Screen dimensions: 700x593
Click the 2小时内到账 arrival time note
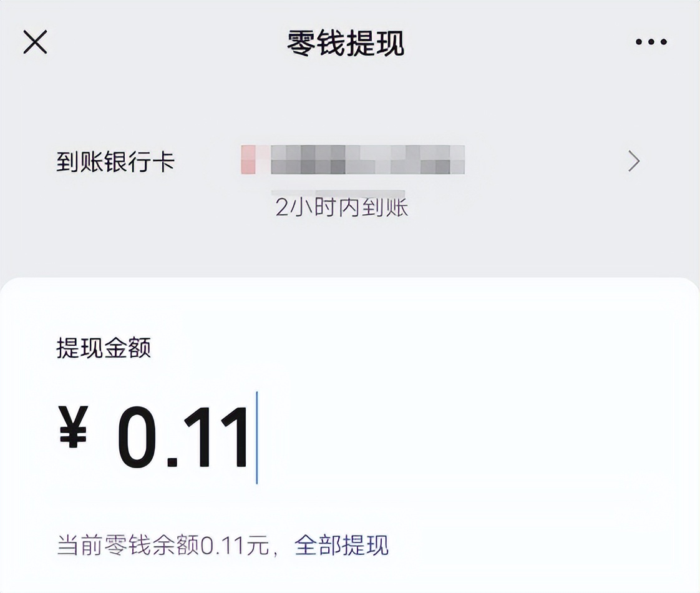(x=342, y=209)
